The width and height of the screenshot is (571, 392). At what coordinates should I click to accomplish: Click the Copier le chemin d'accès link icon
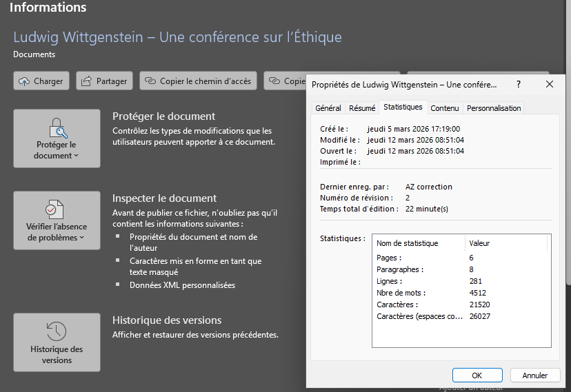click(150, 81)
